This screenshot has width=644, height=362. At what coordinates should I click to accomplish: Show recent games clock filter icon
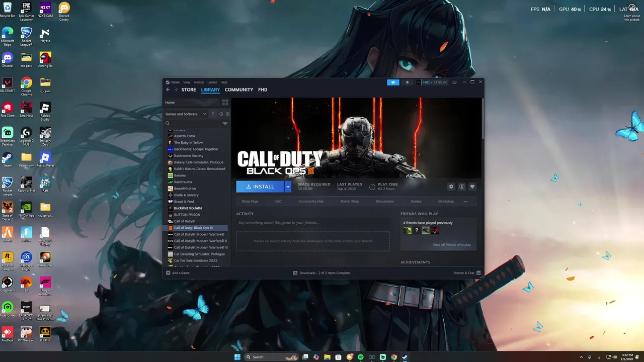pyautogui.click(x=221, y=114)
